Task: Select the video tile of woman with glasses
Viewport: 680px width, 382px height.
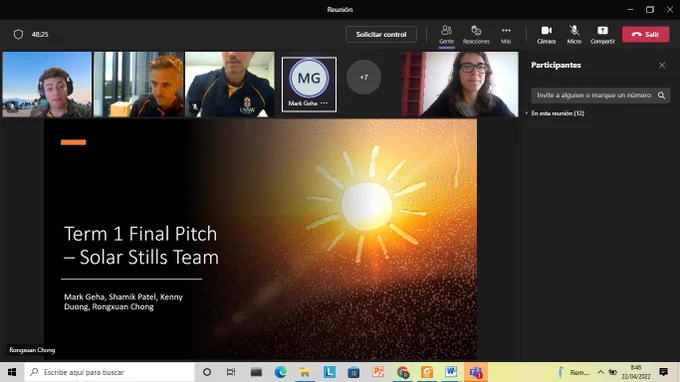Action: pos(459,85)
